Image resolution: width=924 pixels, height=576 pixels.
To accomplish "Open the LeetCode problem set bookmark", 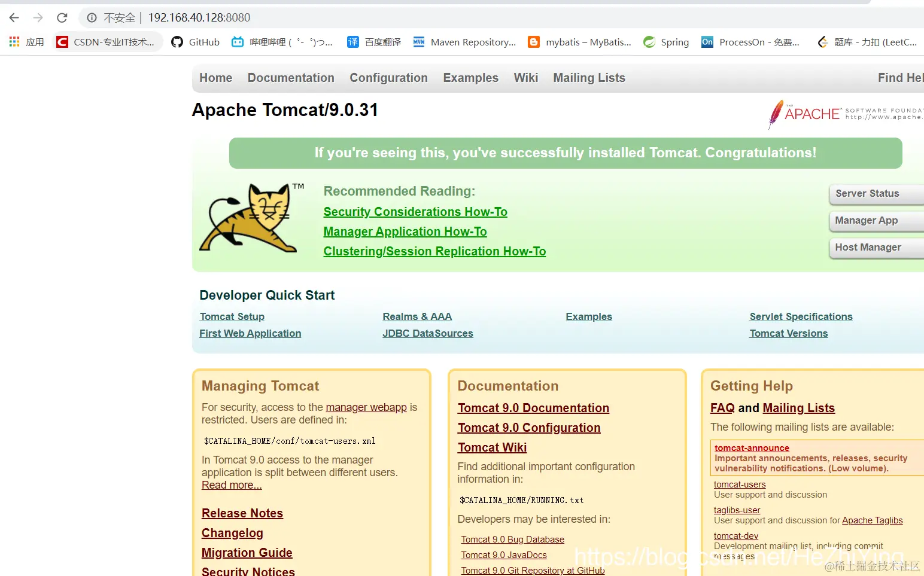I will 867,42.
